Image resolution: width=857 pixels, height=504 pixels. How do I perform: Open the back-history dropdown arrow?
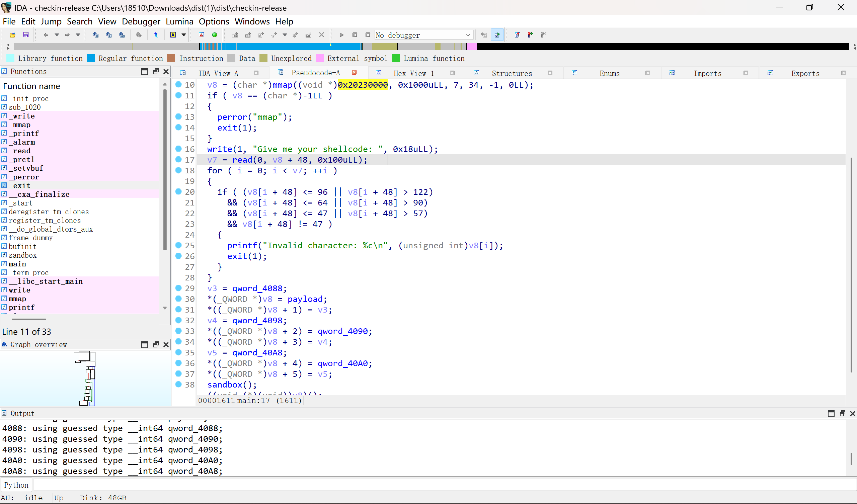(x=57, y=35)
